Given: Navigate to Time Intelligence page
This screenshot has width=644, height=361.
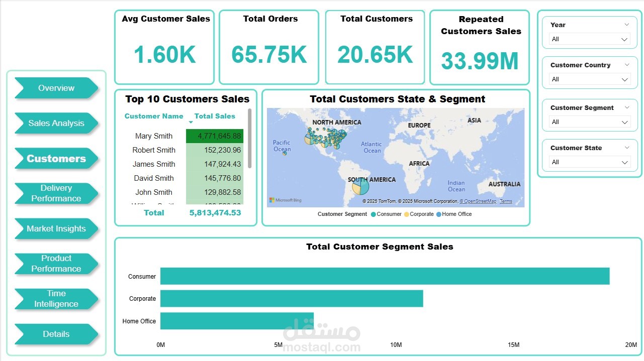Looking at the screenshot, I should coord(56,299).
